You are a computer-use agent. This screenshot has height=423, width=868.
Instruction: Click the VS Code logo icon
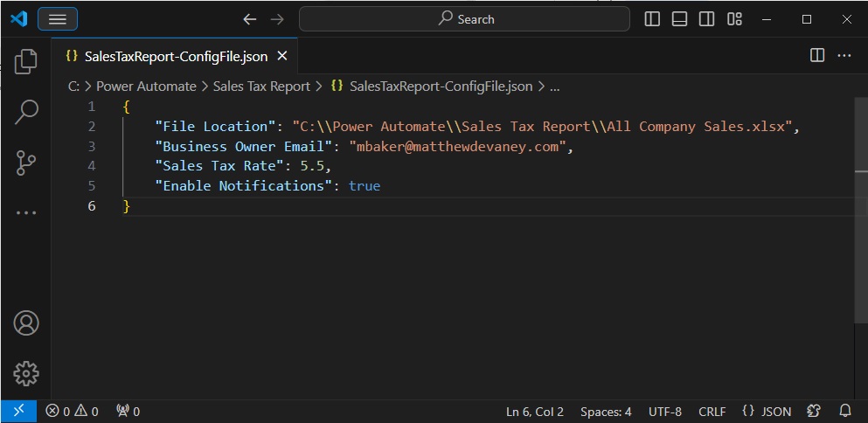tap(19, 19)
